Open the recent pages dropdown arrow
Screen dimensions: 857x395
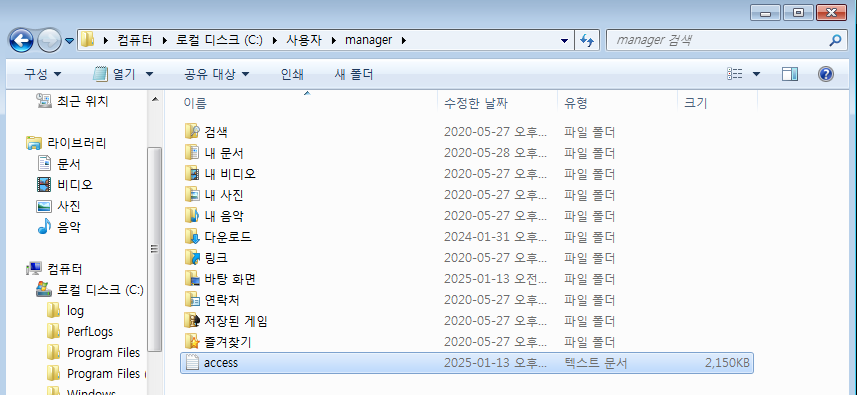tap(69, 41)
